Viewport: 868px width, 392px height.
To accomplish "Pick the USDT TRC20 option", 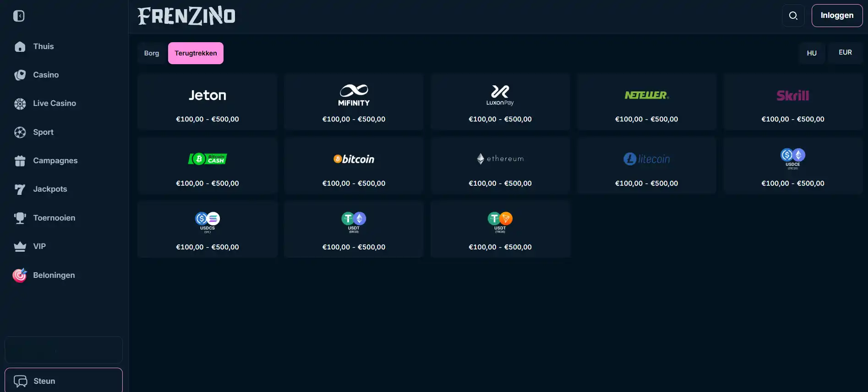I will pos(500,229).
